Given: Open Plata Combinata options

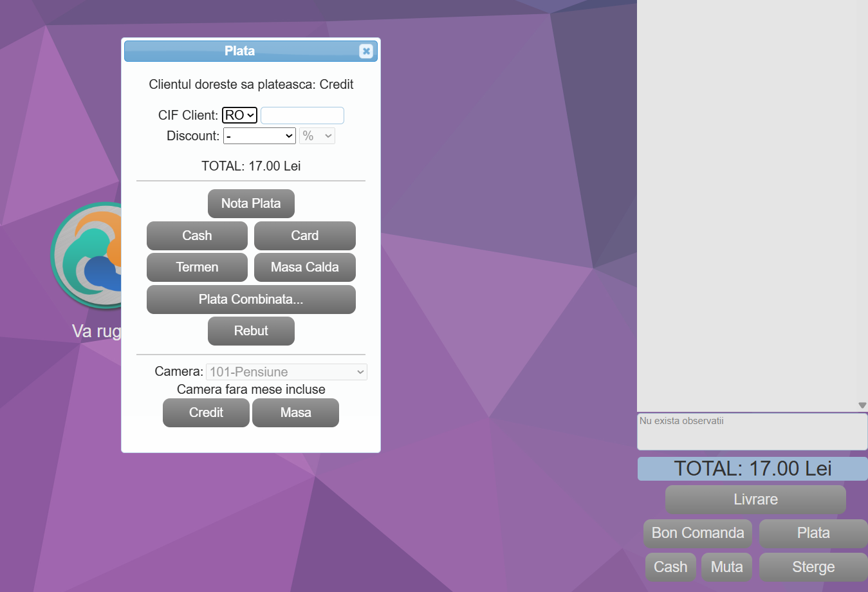Looking at the screenshot, I should coord(251,299).
